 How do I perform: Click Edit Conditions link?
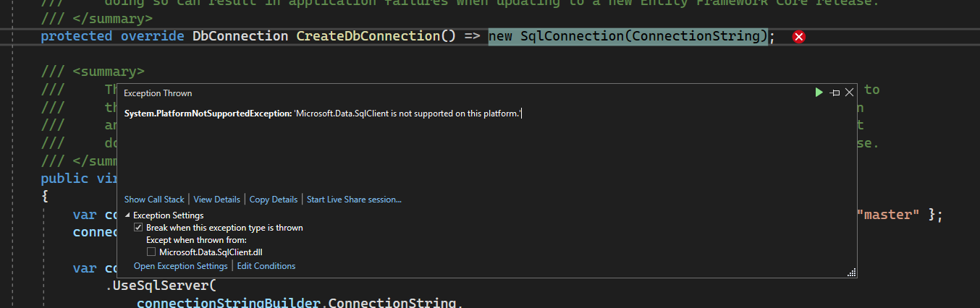(266, 266)
